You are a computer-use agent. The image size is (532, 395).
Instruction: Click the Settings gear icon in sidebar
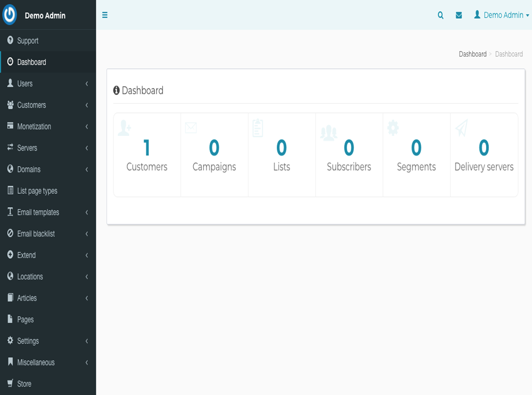tap(10, 341)
